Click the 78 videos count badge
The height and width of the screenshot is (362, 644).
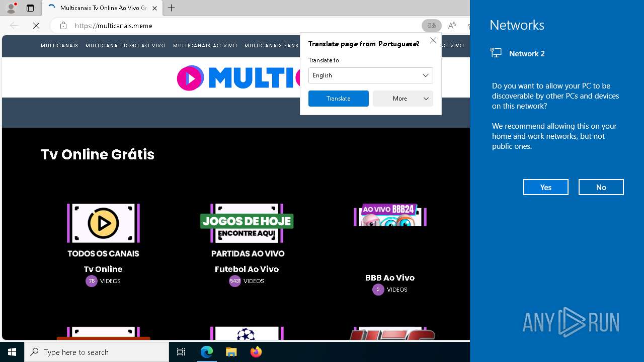tap(91, 281)
